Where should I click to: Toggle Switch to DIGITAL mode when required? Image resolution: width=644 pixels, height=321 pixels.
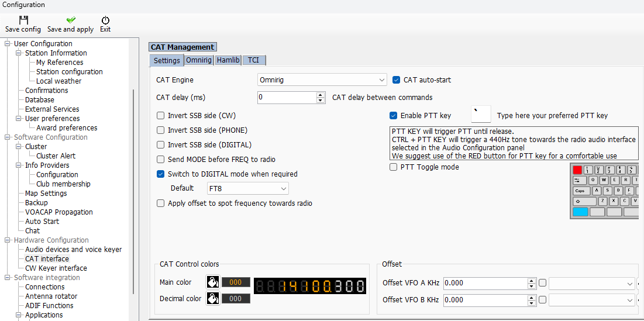[161, 174]
